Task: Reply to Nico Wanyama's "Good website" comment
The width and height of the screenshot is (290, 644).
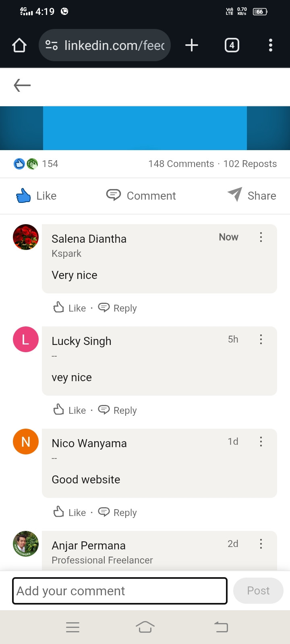Action: (x=118, y=512)
